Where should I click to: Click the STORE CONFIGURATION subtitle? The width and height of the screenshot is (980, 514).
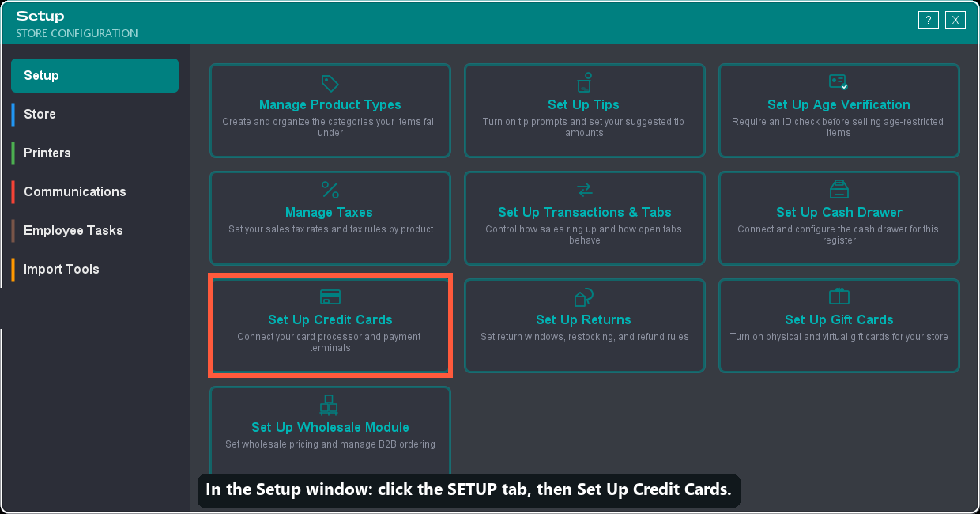point(77,33)
